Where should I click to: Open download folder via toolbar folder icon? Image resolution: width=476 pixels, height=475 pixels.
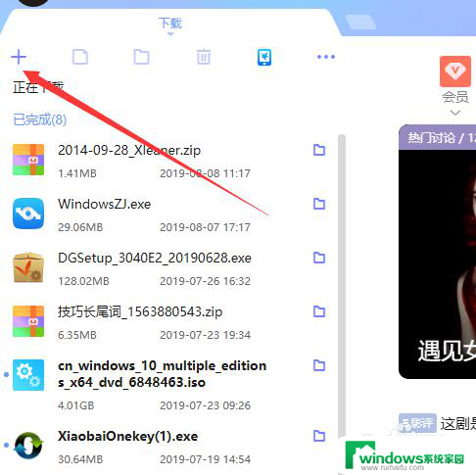[141, 57]
